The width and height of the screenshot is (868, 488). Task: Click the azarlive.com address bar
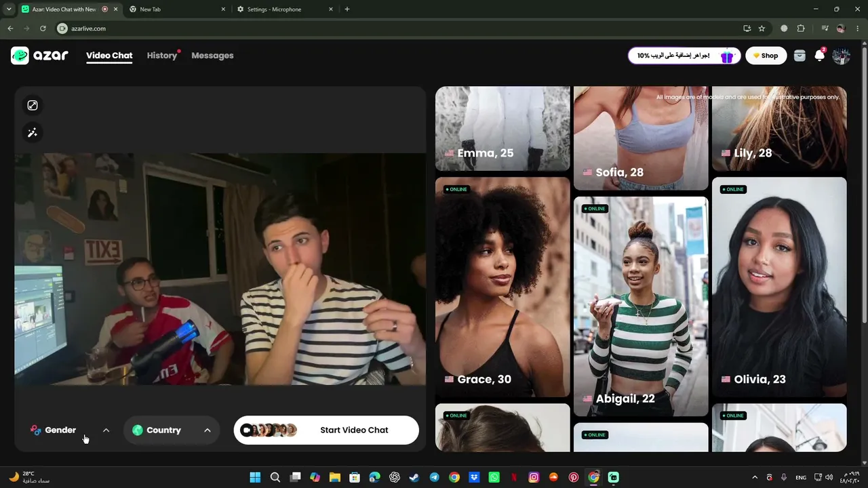400,28
